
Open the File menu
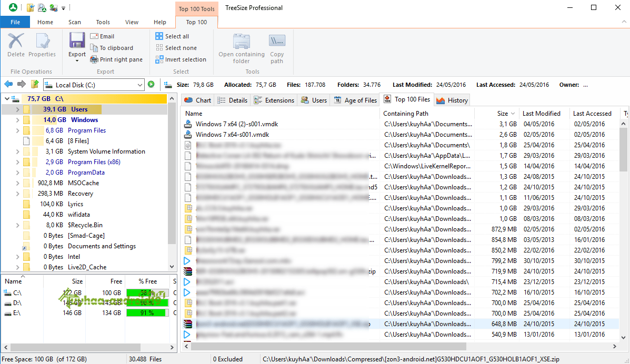click(15, 22)
